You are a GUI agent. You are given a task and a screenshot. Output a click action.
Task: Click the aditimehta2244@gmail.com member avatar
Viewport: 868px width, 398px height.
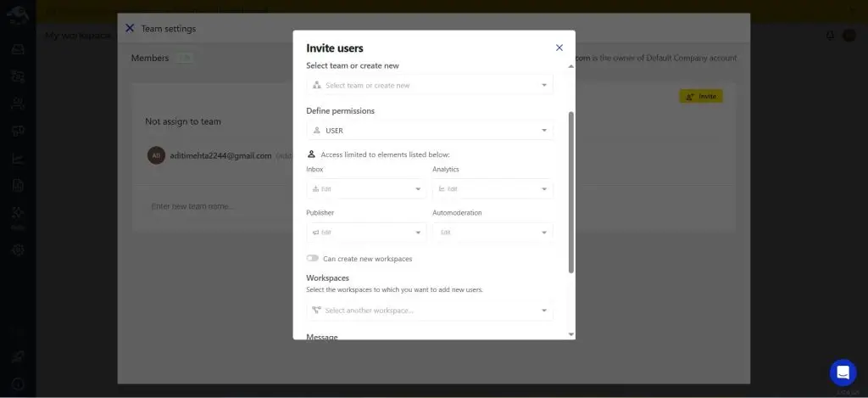point(156,156)
